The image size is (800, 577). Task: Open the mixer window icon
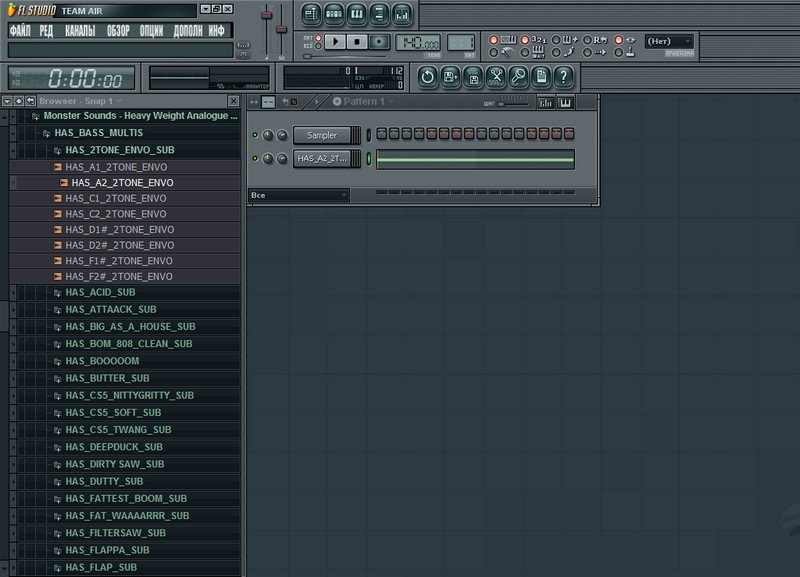pos(402,15)
